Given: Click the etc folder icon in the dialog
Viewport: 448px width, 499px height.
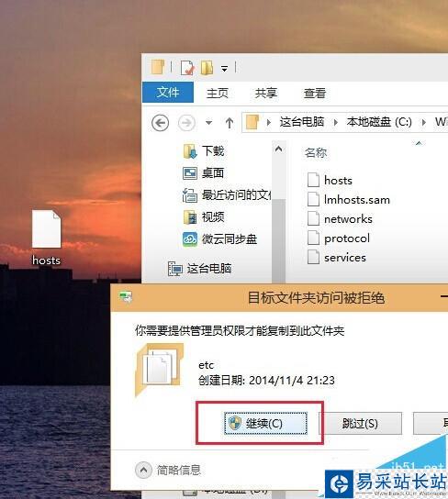Looking at the screenshot, I should [160, 370].
